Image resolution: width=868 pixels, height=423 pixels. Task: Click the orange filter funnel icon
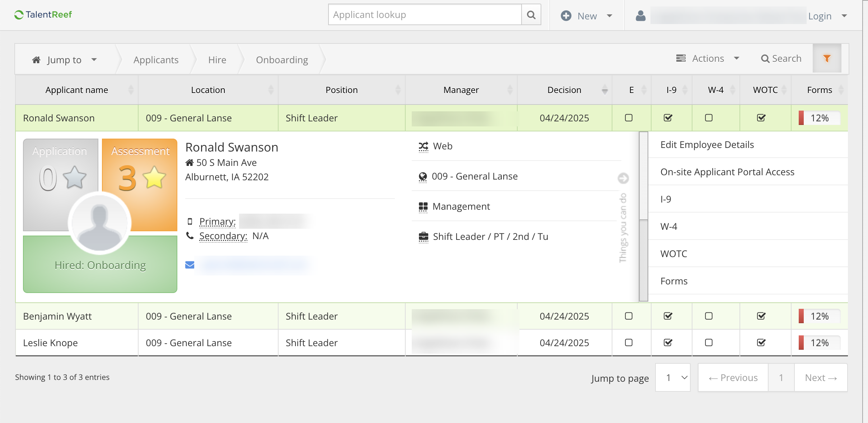point(827,59)
